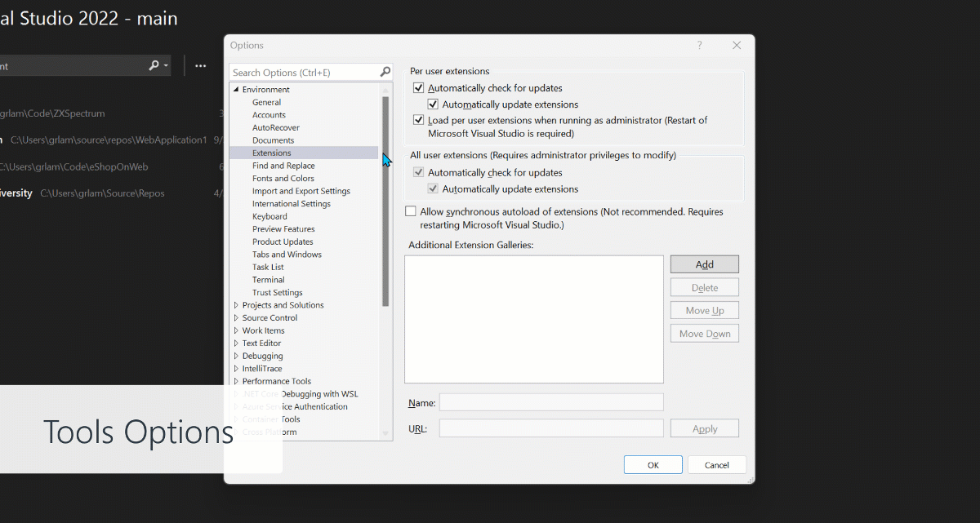
Task: Click the search magnifier icon in Options
Action: pyautogui.click(x=385, y=73)
